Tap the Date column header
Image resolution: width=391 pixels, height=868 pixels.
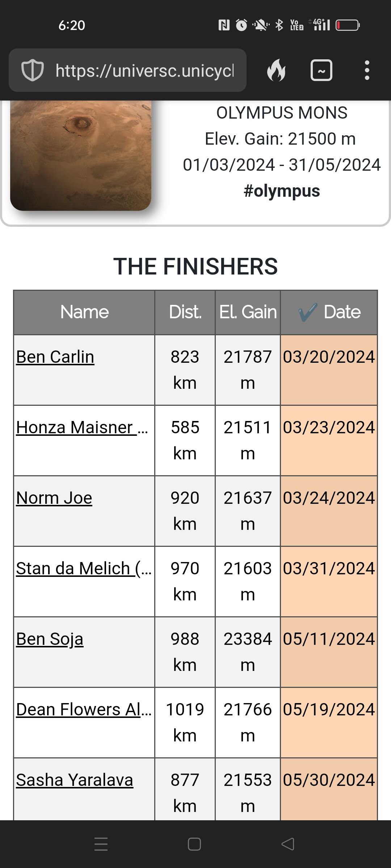pyautogui.click(x=329, y=312)
